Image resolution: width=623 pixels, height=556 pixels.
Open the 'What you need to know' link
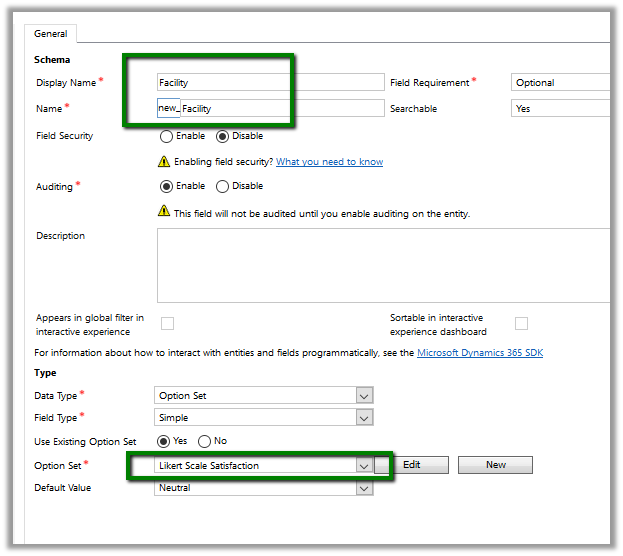[329, 162]
